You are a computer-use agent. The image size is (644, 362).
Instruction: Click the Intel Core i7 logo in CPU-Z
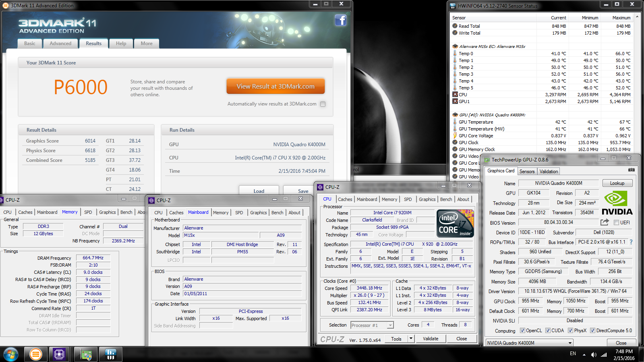(455, 223)
